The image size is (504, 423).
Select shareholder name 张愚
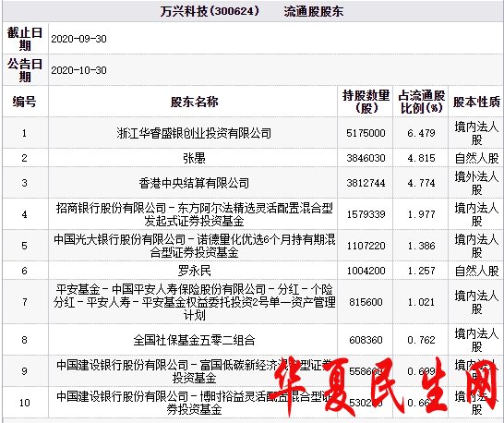194,158
